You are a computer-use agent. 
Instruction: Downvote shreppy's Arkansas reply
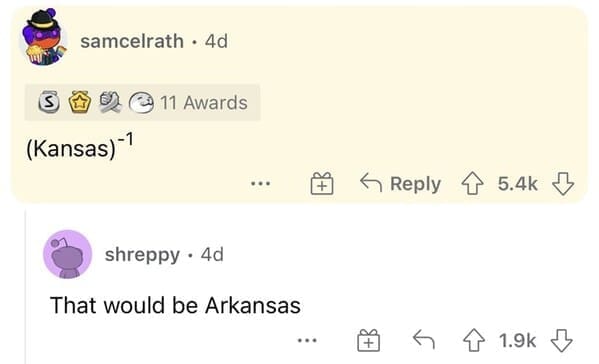click(x=561, y=340)
